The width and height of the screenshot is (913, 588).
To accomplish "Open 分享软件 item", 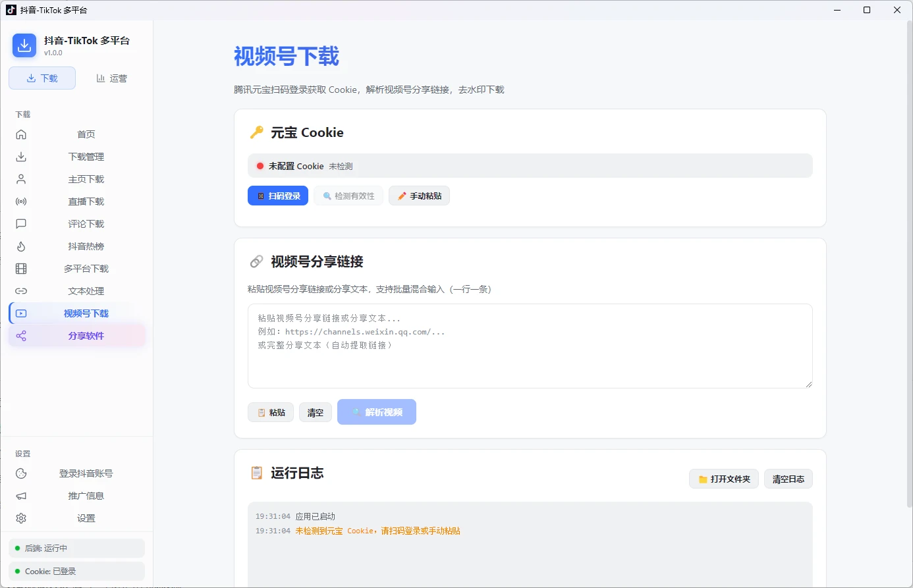I will tap(77, 336).
